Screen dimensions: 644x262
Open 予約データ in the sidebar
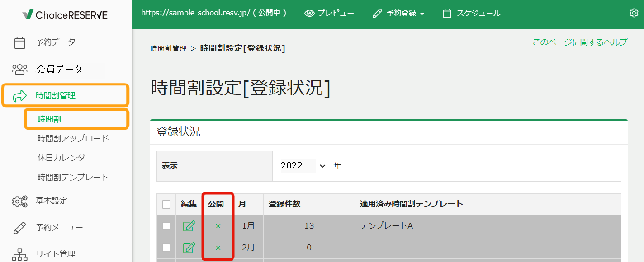(56, 42)
